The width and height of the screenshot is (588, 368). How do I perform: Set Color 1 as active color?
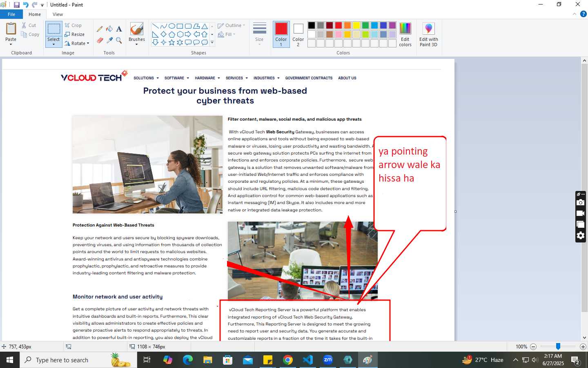281,34
